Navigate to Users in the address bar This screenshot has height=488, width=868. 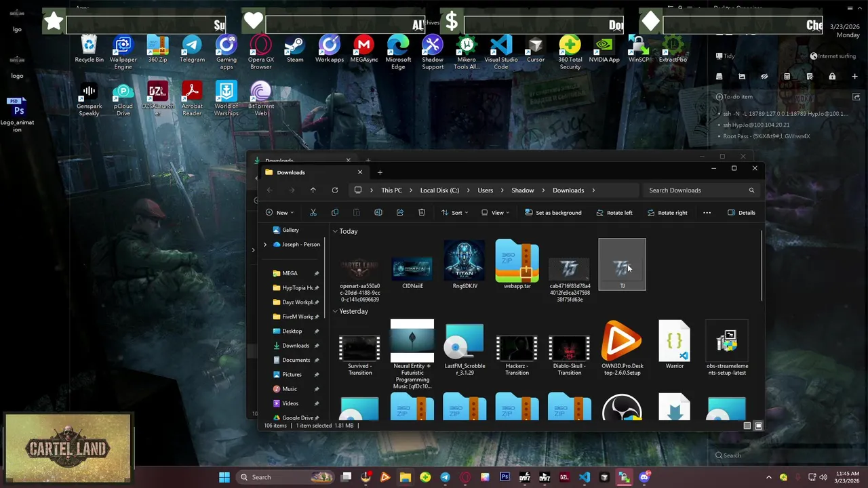[x=485, y=190]
